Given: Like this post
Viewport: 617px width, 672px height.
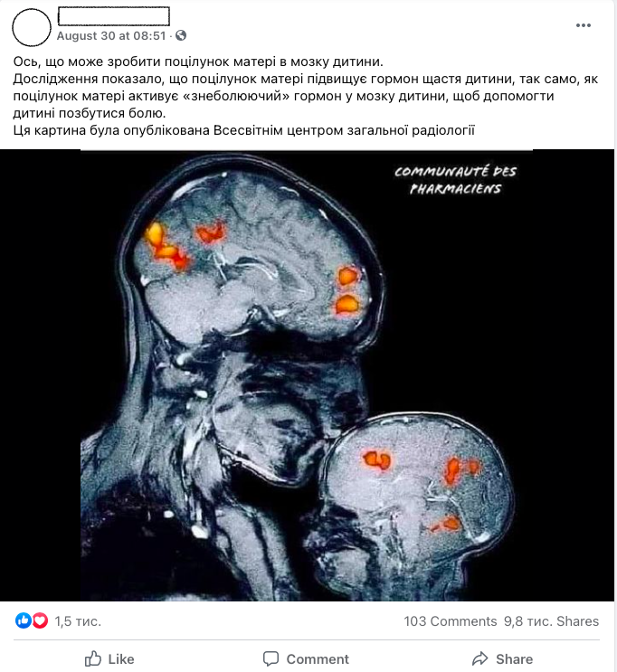Looking at the screenshot, I should (109, 658).
